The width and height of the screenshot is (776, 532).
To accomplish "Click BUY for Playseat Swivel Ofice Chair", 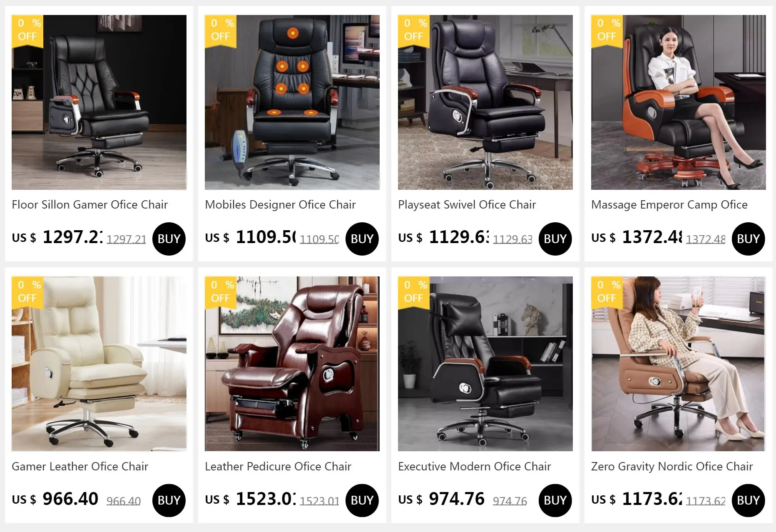I will pos(555,239).
